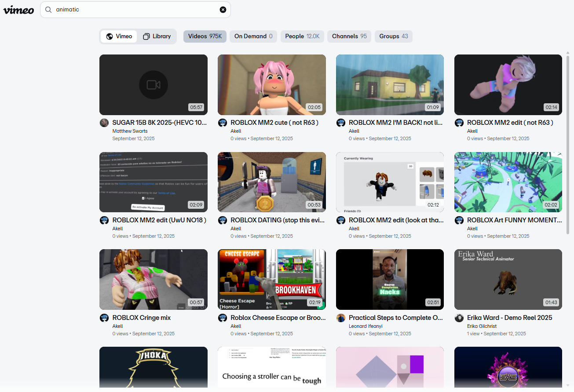Image resolution: width=574 pixels, height=392 pixels.
Task: Open the Choosing a stroller thumbnail
Action: click(x=272, y=367)
